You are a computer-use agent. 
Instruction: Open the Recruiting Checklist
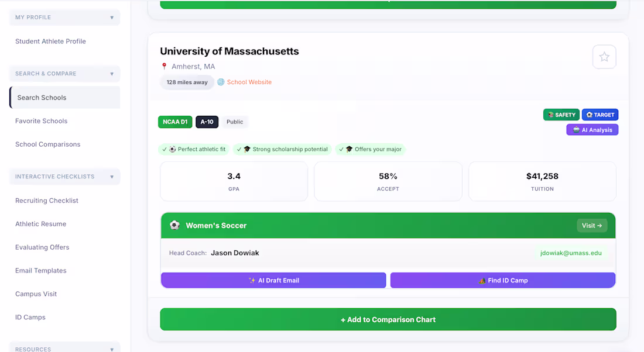coord(46,201)
